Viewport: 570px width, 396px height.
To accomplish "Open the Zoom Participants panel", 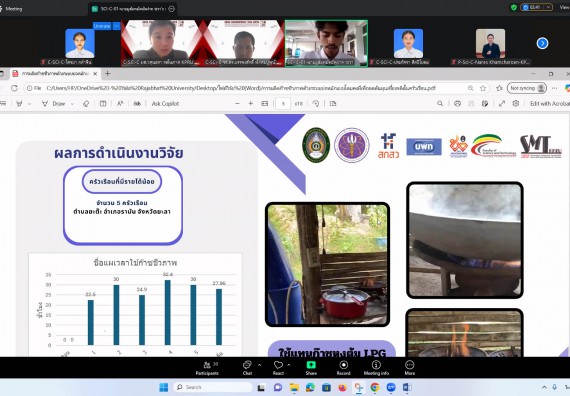I will 207,368.
